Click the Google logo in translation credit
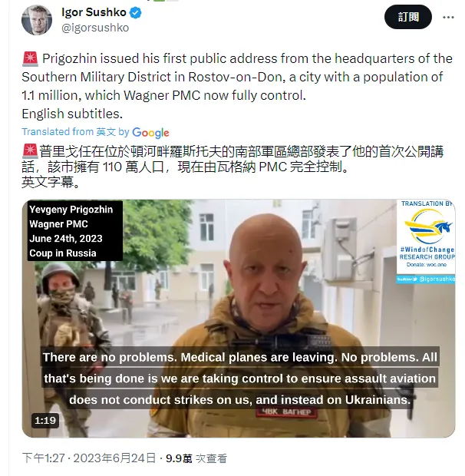465x476 pixels. pos(150,133)
